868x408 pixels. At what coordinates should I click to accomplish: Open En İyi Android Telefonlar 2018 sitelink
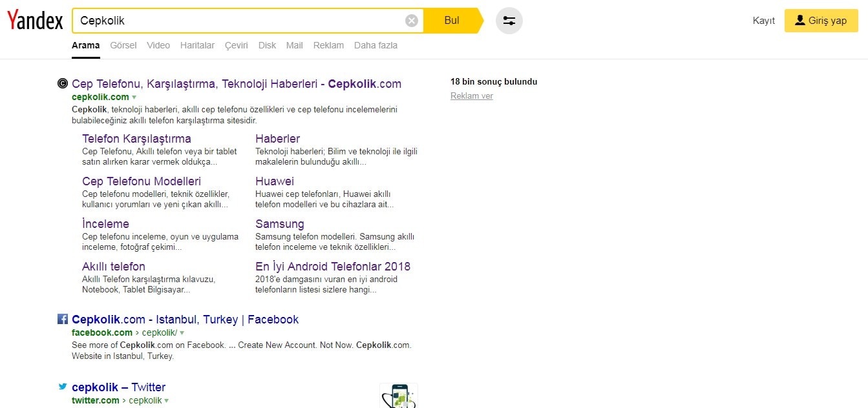(333, 267)
